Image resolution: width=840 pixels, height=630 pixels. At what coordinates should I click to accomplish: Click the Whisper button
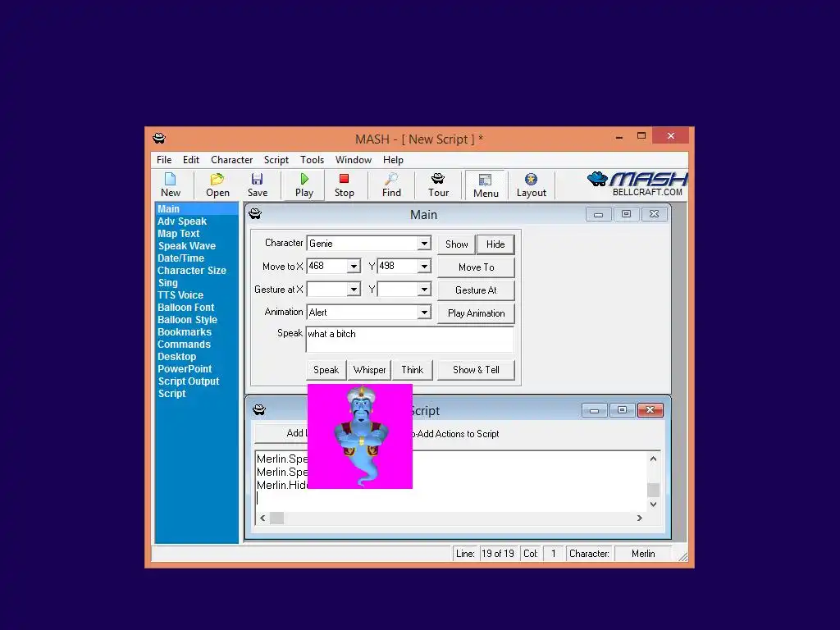369,370
